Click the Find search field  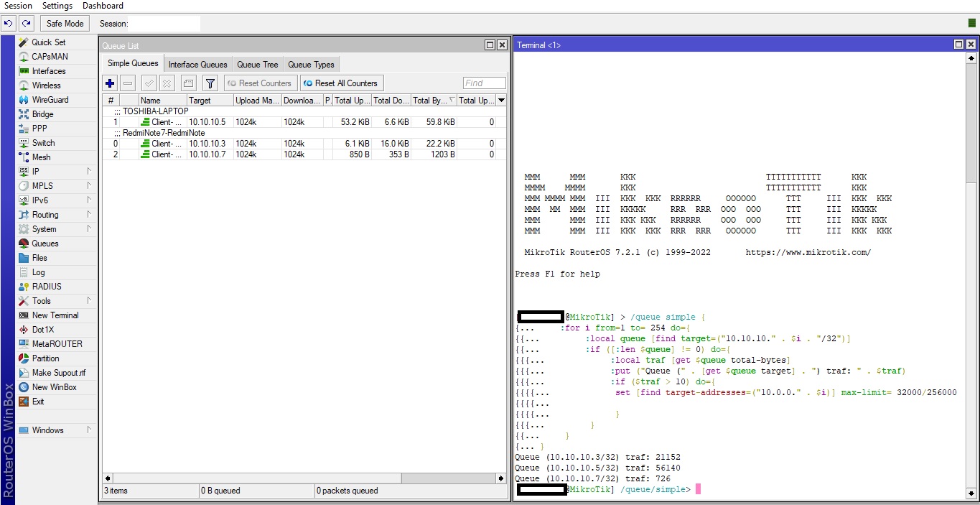pos(484,83)
